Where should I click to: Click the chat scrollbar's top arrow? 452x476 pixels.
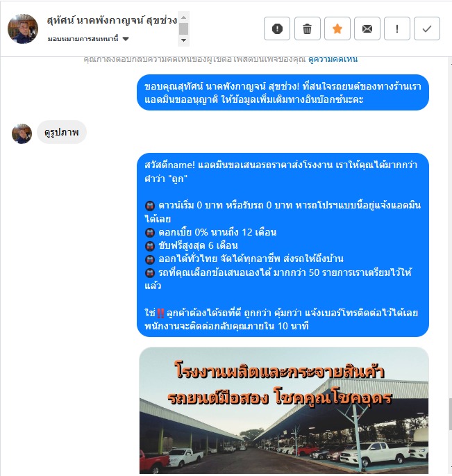pos(450,63)
